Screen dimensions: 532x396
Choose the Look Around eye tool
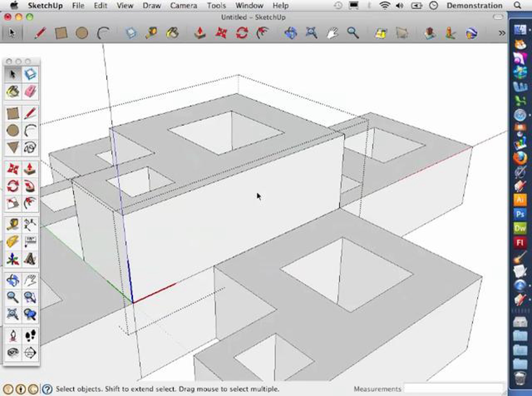(13, 353)
